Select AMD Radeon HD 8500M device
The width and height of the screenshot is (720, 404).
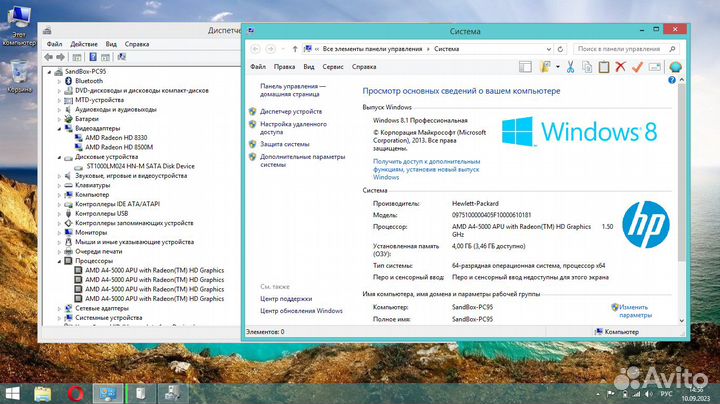[x=119, y=147]
